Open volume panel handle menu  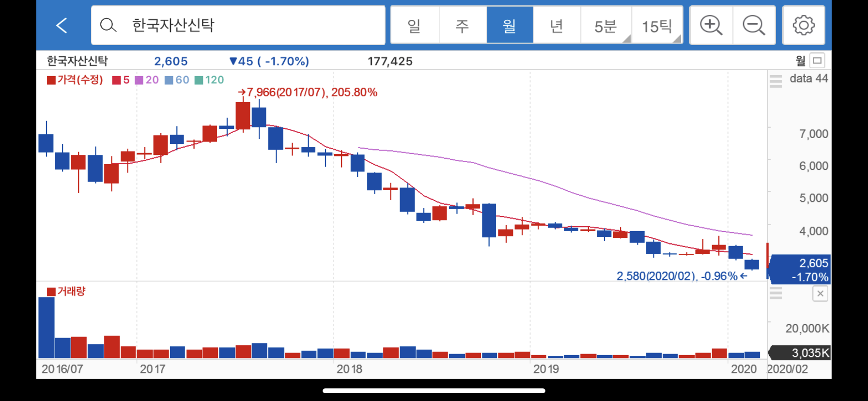coord(776,293)
